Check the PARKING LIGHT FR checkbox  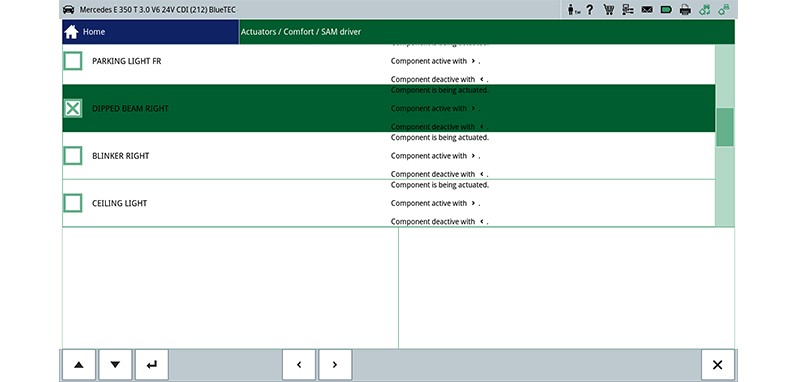[73, 61]
